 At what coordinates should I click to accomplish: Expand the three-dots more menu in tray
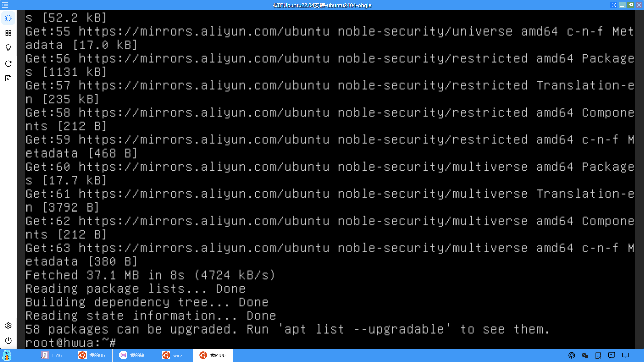click(638, 355)
